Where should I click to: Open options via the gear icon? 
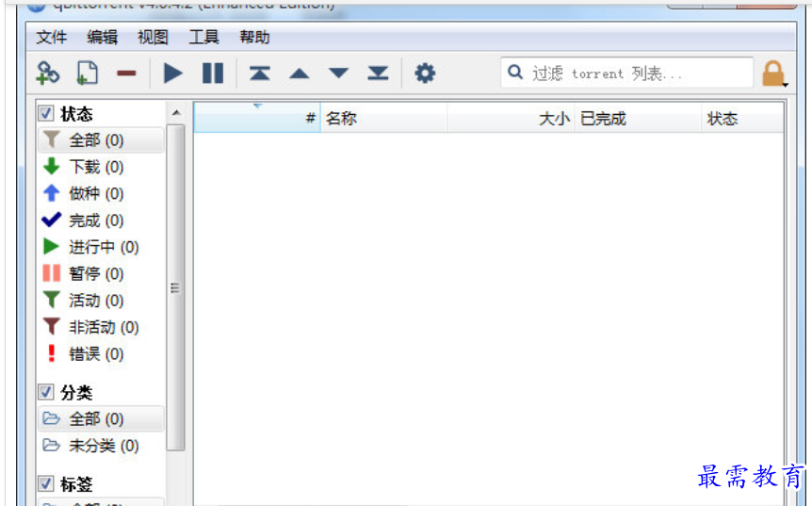tap(425, 73)
